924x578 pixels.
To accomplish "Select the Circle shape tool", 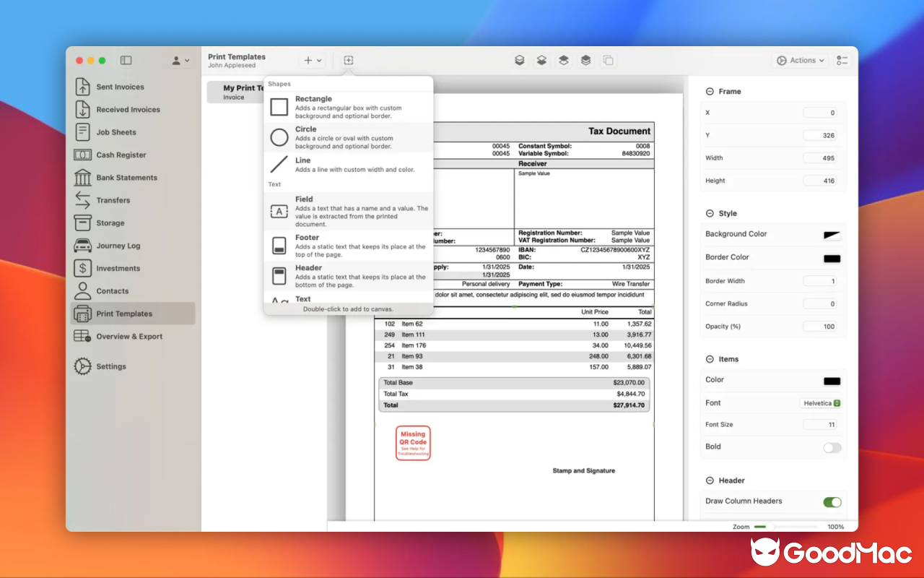I will pos(349,137).
